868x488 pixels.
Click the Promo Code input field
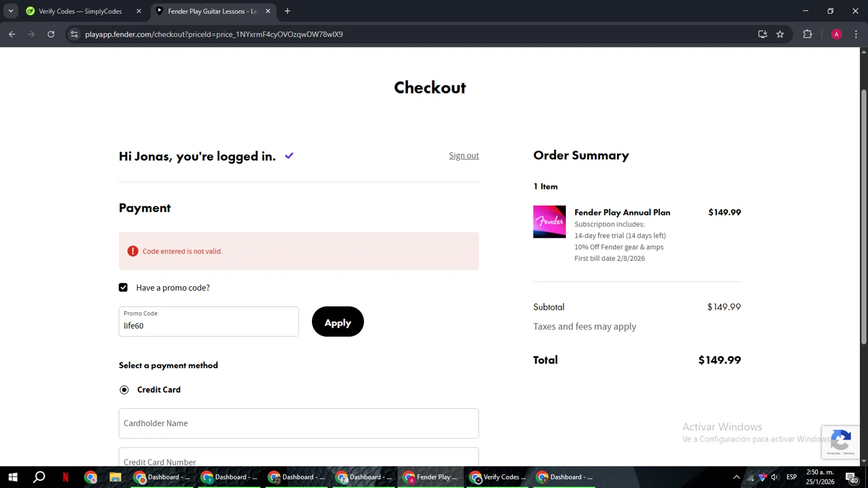click(209, 321)
